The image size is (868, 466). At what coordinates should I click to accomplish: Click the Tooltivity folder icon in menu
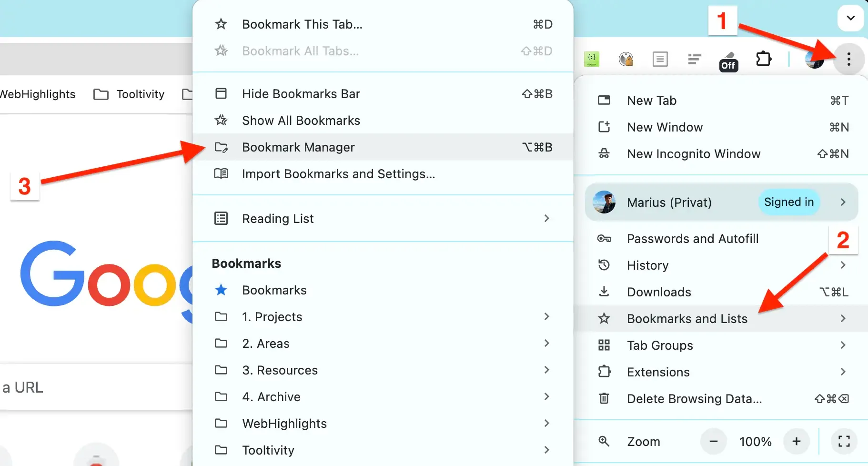point(221,450)
